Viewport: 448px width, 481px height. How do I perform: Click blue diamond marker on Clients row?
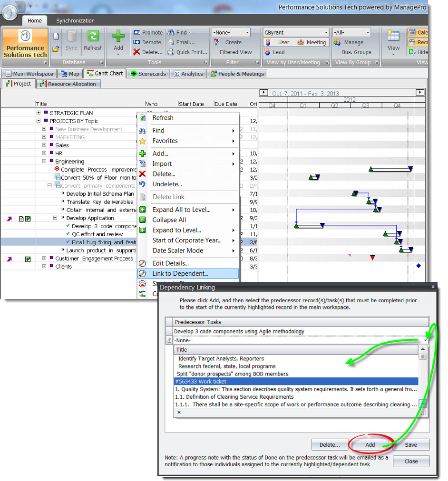tap(419, 266)
